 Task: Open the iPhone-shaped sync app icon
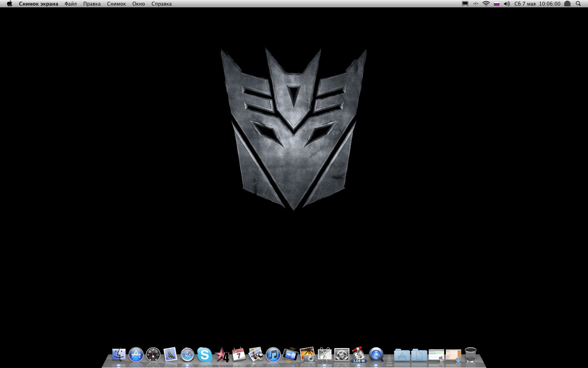point(290,355)
